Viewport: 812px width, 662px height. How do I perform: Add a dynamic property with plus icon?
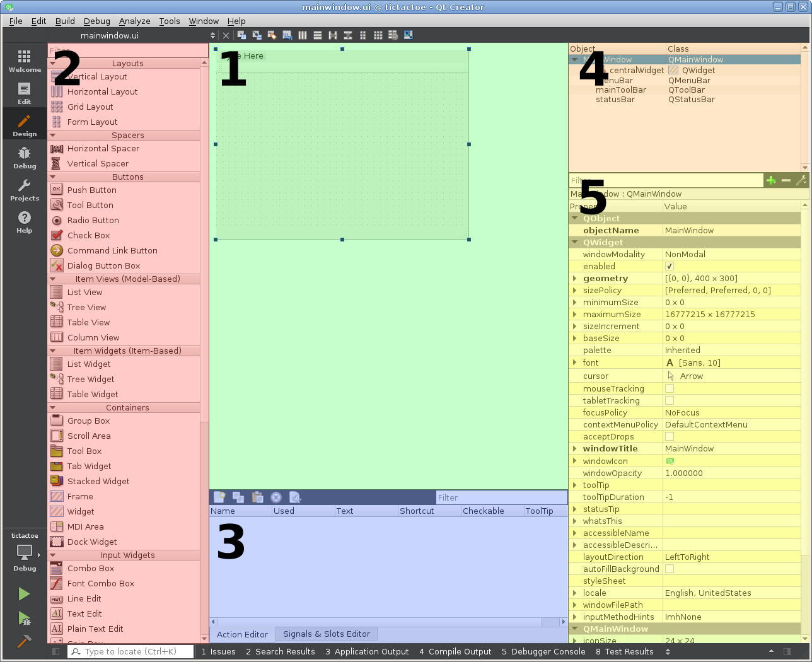pos(770,181)
